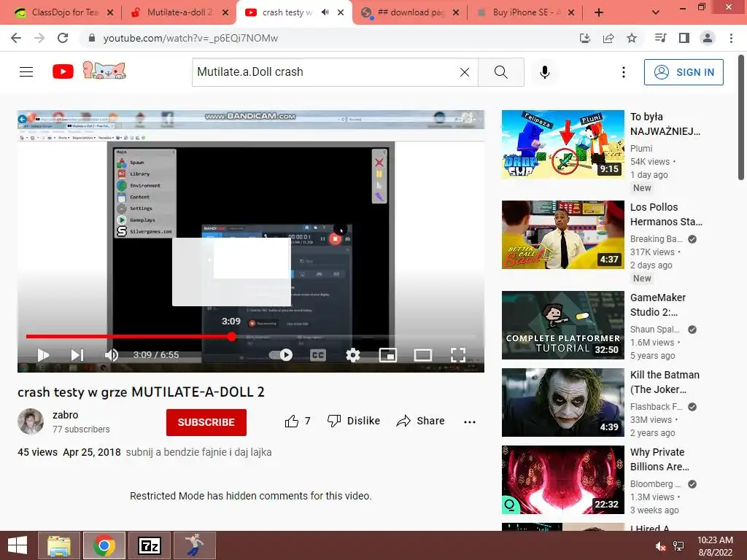Open the Kill the Batman video title
Screen dimensions: 747x560
click(665, 382)
